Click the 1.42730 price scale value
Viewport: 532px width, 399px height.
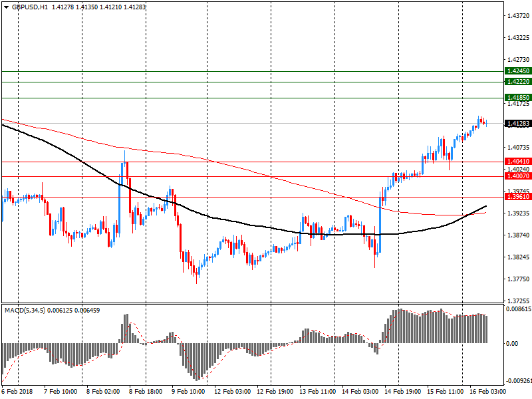(519, 60)
